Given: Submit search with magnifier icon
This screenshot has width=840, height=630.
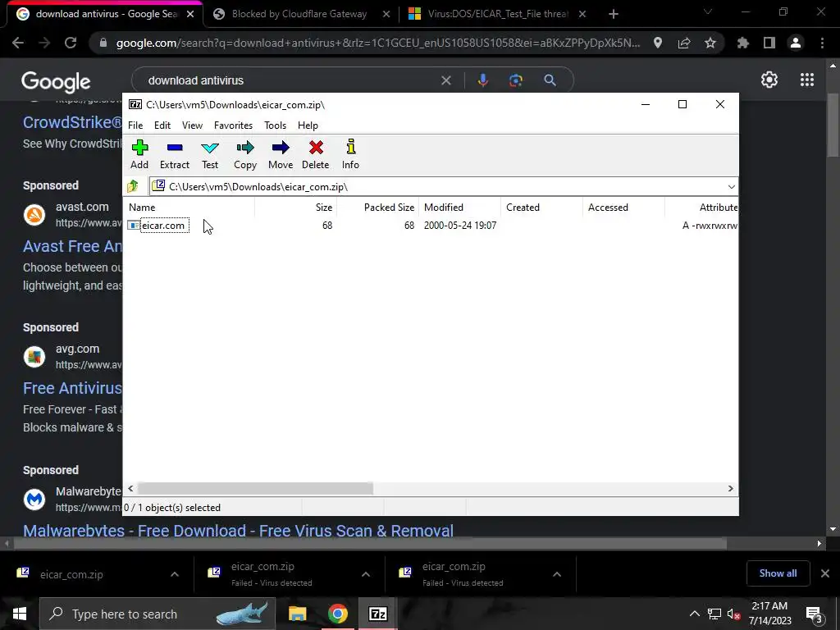Looking at the screenshot, I should [x=550, y=80].
